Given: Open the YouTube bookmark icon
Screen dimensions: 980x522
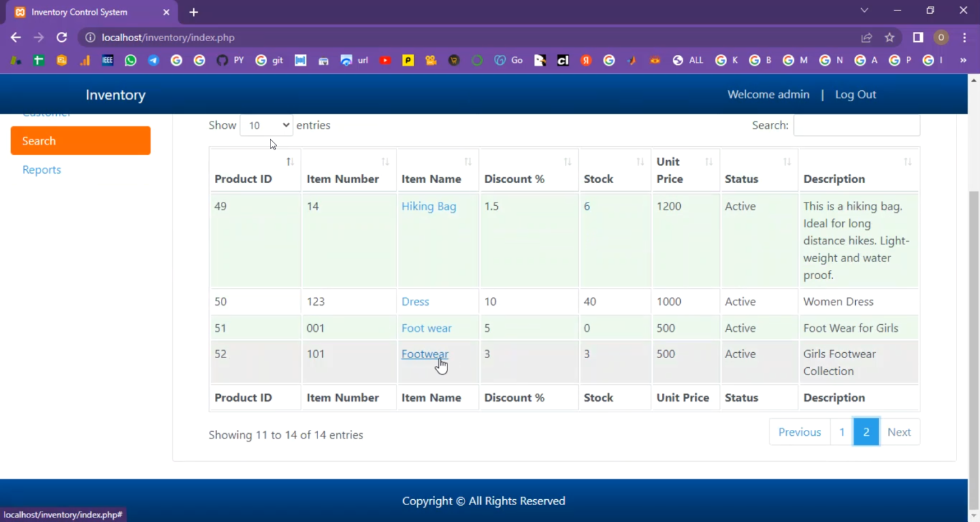Looking at the screenshot, I should [385, 60].
